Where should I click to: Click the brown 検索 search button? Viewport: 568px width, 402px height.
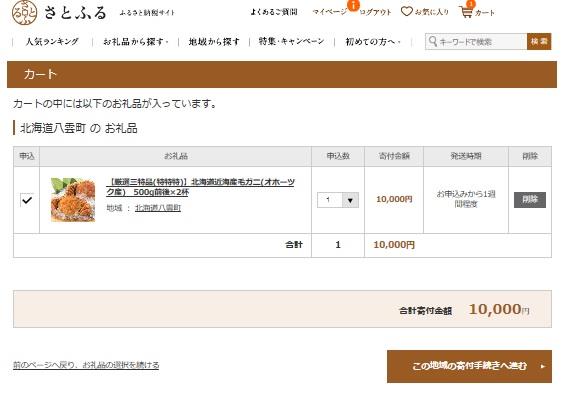pyautogui.click(x=539, y=41)
